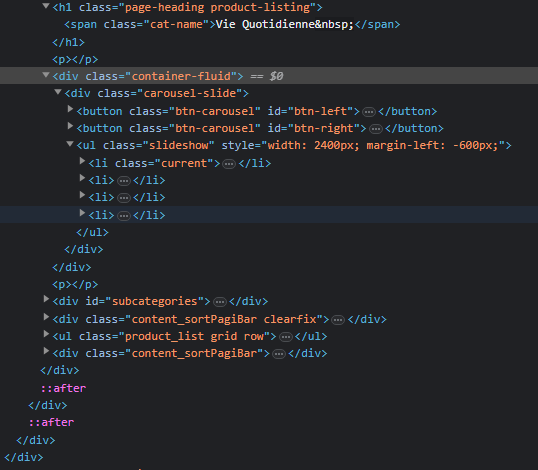Show collapsed content of btn-right button

point(376,129)
